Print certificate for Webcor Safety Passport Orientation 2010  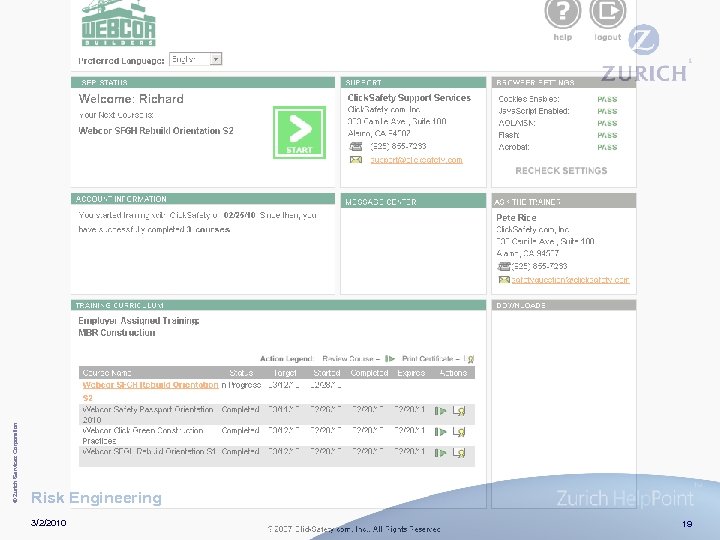[x=459, y=411]
